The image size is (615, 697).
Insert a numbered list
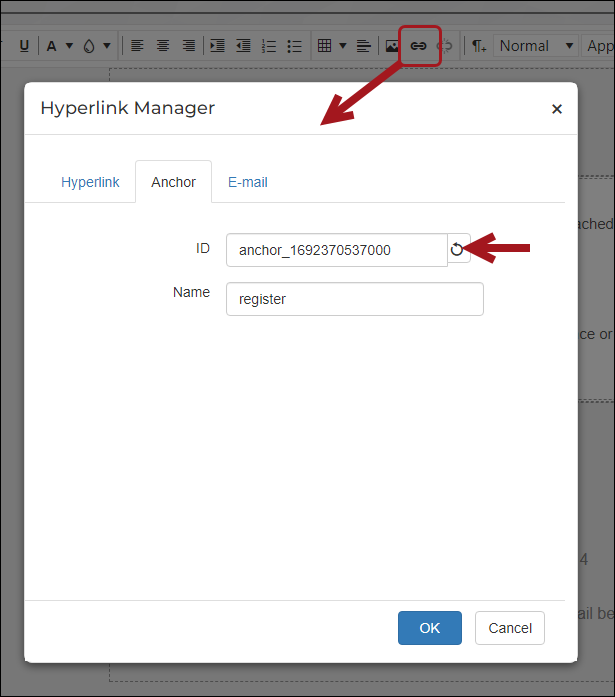tap(269, 46)
